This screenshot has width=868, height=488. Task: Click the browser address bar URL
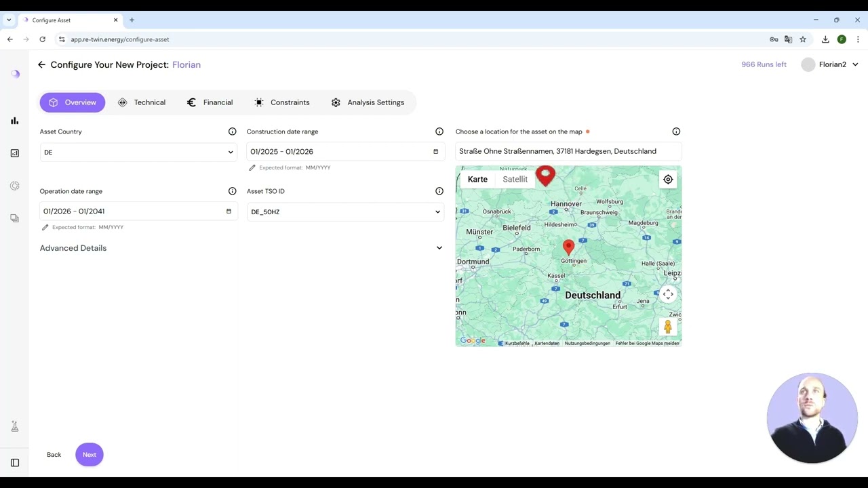(x=120, y=39)
